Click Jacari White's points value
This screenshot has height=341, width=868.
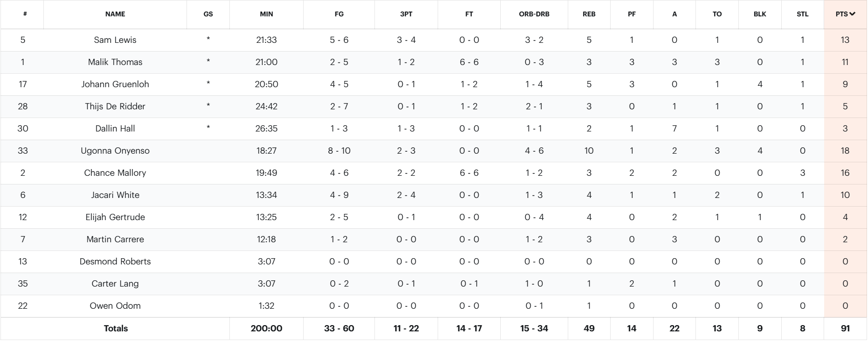tap(845, 195)
